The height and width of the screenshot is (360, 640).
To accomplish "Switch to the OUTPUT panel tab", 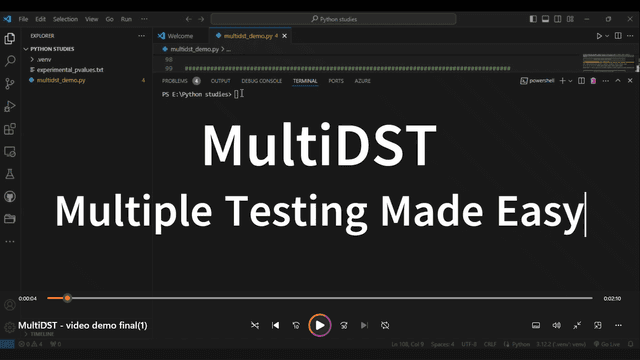I will (x=220, y=81).
